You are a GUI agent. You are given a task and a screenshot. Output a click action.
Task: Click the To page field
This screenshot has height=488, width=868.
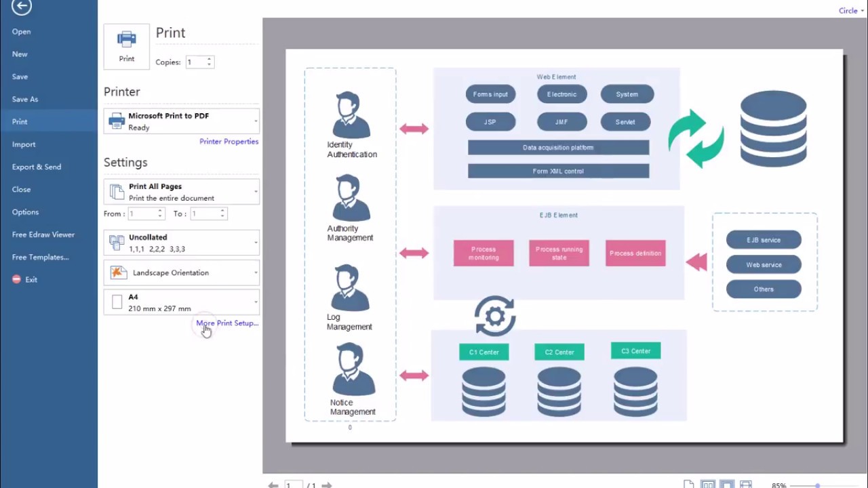pos(203,213)
